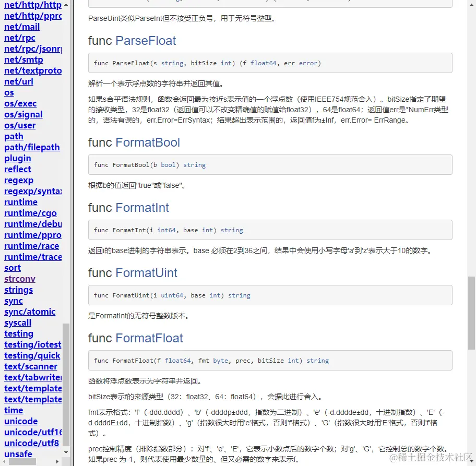Open the reflect package link
Image resolution: width=476 pixels, height=466 pixels.
click(18, 170)
